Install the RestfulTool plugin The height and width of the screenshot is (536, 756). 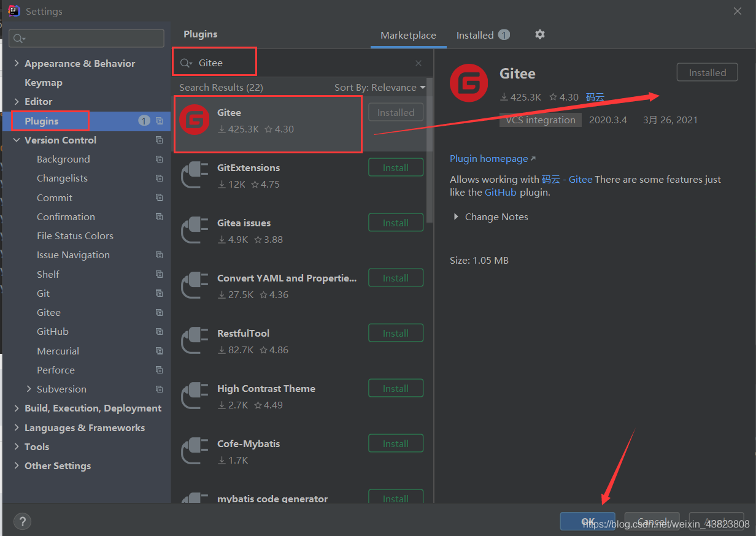coord(396,333)
